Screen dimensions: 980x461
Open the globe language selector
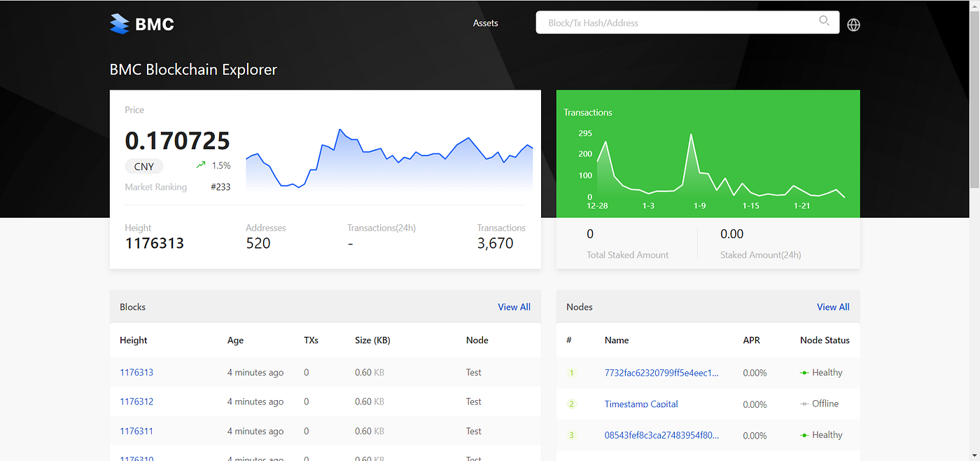853,25
